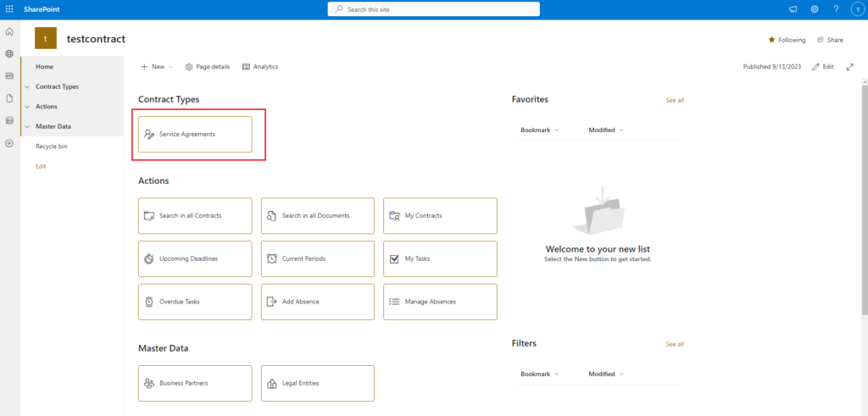
Task: Select Home in the left navigation
Action: tap(44, 66)
